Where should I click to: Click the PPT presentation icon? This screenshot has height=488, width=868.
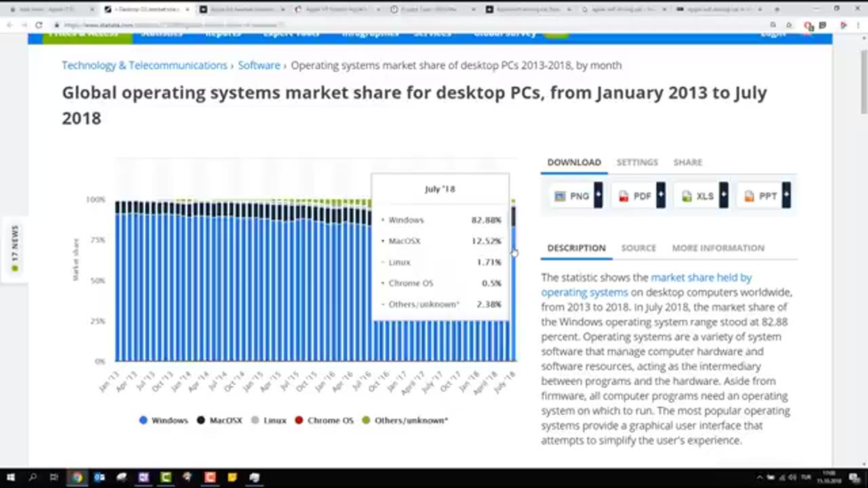coord(749,196)
